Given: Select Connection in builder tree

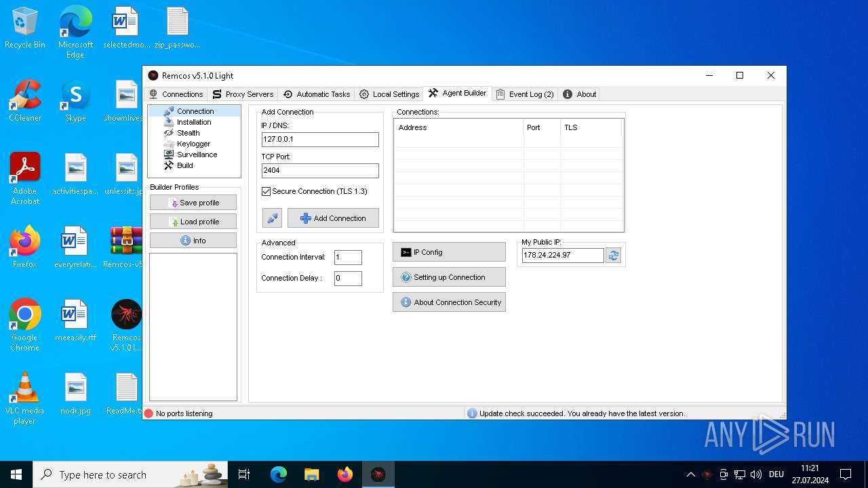Looking at the screenshot, I should (195, 111).
